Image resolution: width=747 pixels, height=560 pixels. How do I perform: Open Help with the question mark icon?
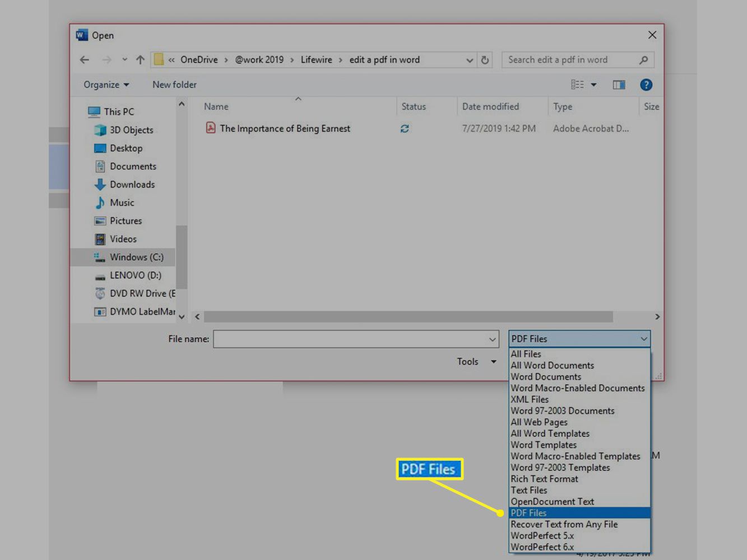click(x=646, y=85)
